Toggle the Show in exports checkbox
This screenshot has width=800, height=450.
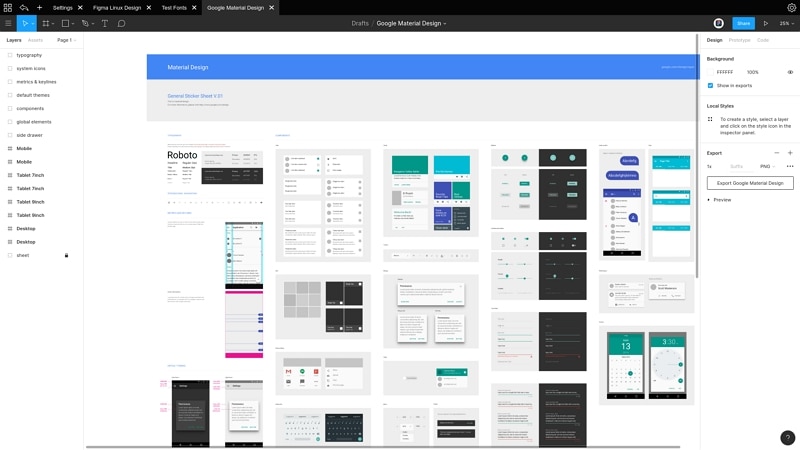pos(710,86)
